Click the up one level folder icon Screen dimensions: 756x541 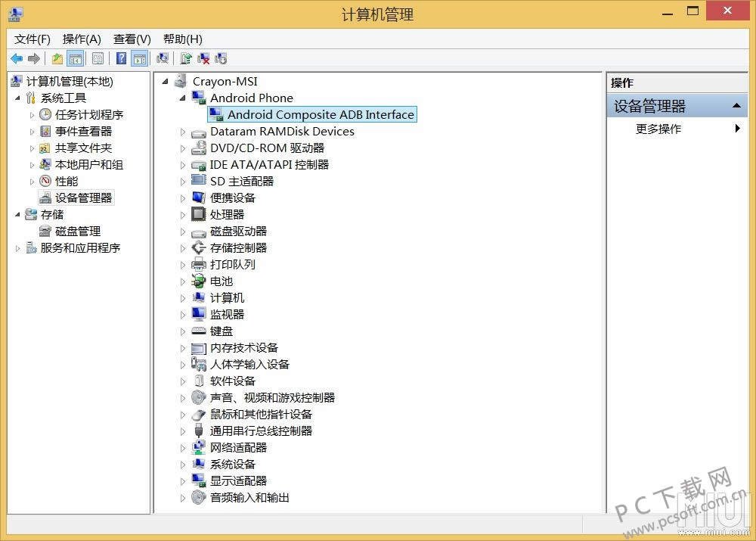click(x=57, y=59)
